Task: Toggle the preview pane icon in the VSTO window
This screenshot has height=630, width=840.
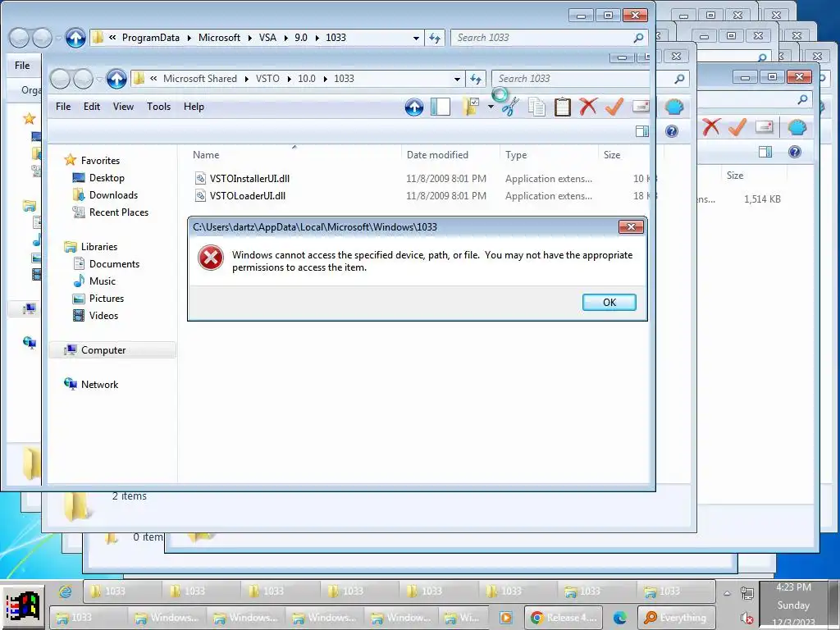Action: [x=641, y=131]
